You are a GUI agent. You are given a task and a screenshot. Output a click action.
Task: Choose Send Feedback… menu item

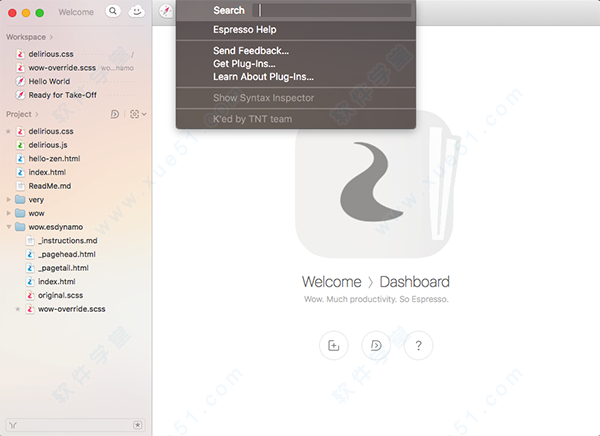tap(296, 51)
